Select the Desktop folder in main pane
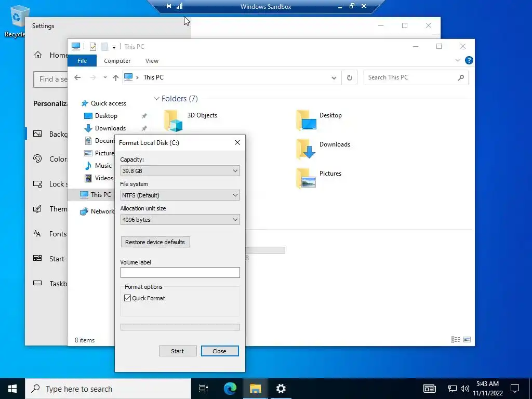532x399 pixels. click(319, 120)
